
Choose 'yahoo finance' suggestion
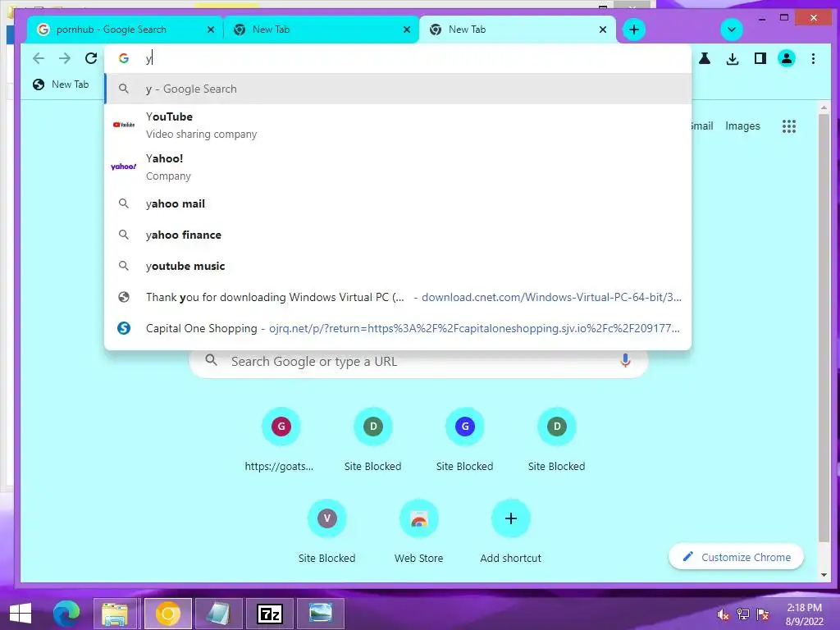pyautogui.click(x=398, y=235)
